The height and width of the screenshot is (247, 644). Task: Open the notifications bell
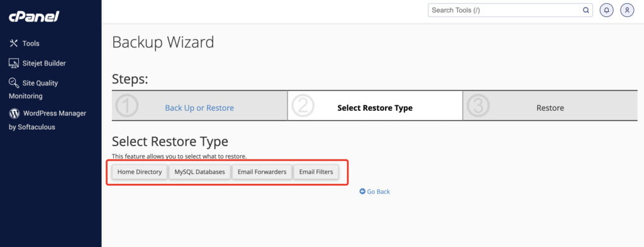607,10
